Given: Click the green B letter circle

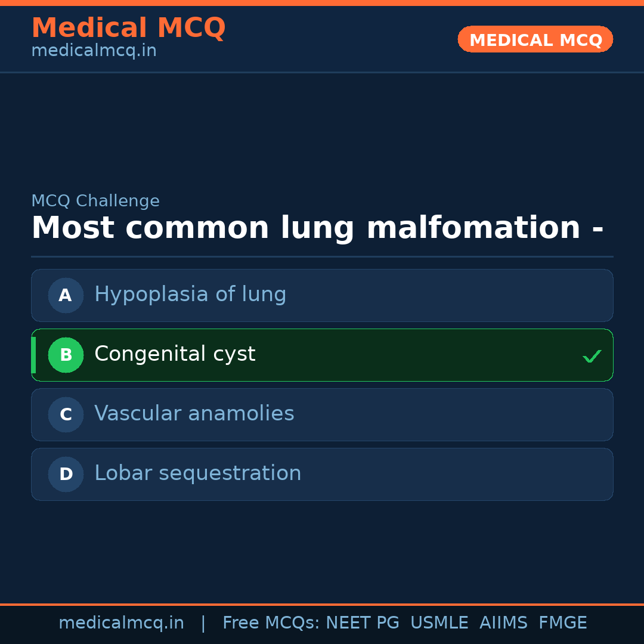Looking at the screenshot, I should 66,355.
